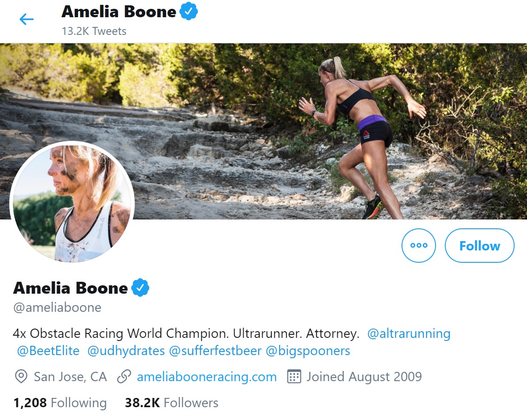The width and height of the screenshot is (527, 420).
Task: Click the back arrow icon
Action: [x=27, y=19]
